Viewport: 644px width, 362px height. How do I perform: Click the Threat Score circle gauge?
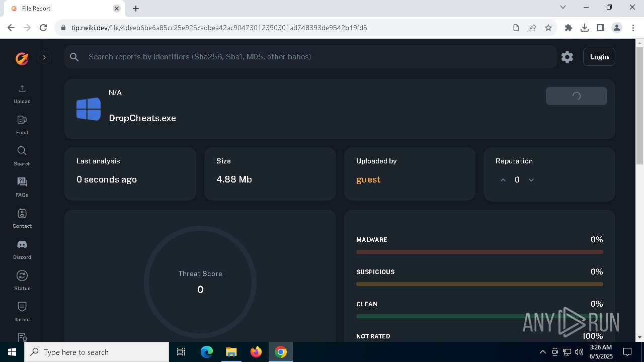[x=200, y=282]
